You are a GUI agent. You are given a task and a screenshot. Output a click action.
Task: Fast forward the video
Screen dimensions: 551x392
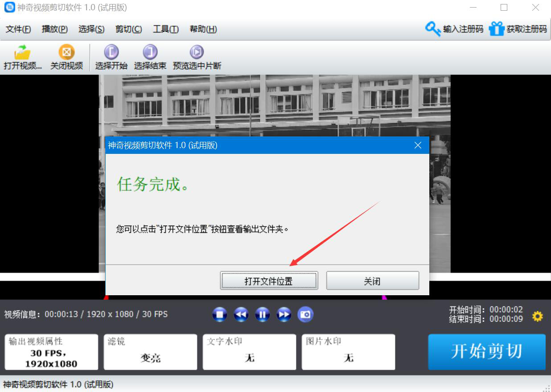pos(284,314)
